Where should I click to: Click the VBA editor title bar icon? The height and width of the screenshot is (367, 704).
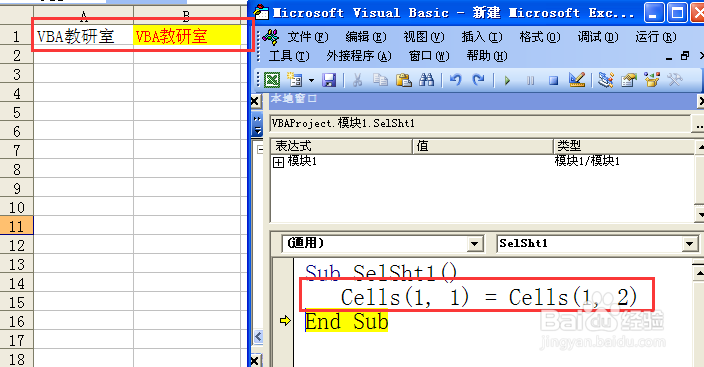(x=261, y=13)
